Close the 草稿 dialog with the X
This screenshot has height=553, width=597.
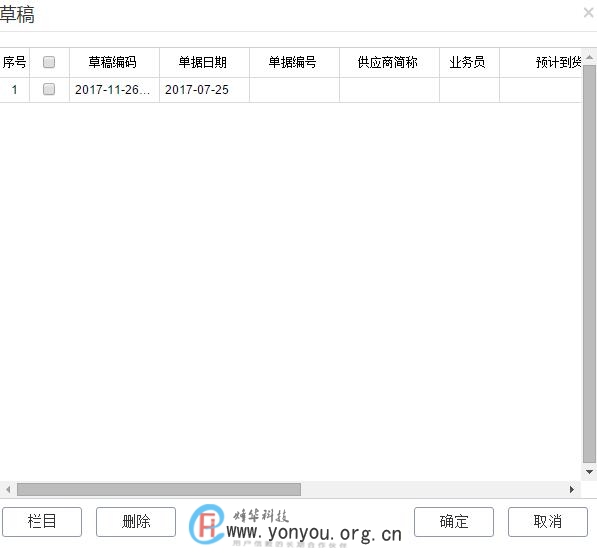click(x=588, y=13)
